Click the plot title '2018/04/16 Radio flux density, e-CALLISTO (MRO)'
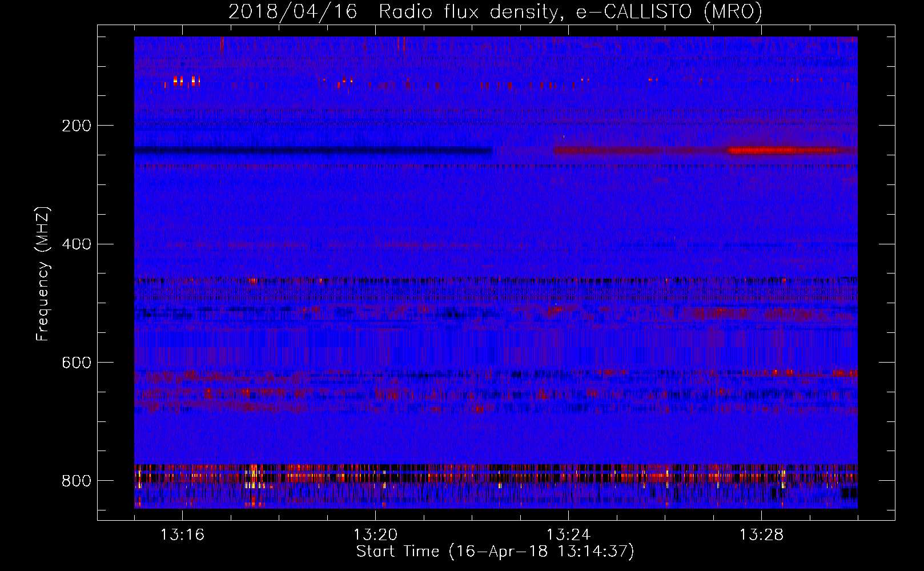Viewport: 924px width, 571px height. (495, 11)
